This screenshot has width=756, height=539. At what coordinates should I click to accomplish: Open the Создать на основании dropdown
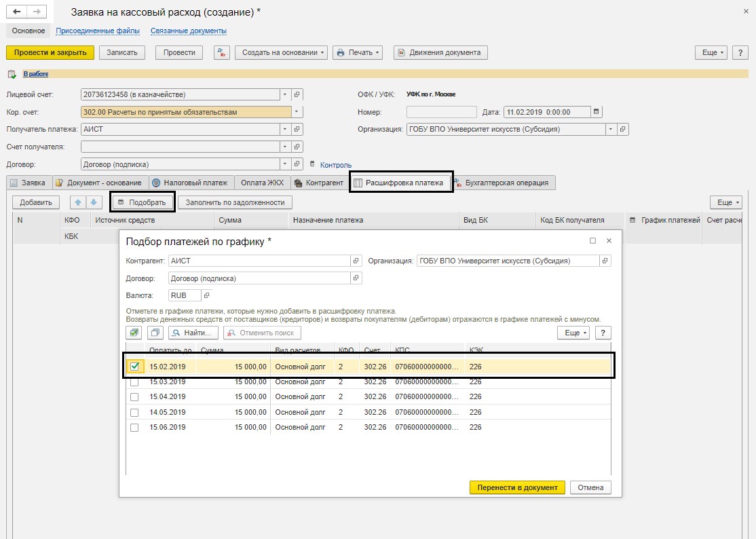(281, 52)
